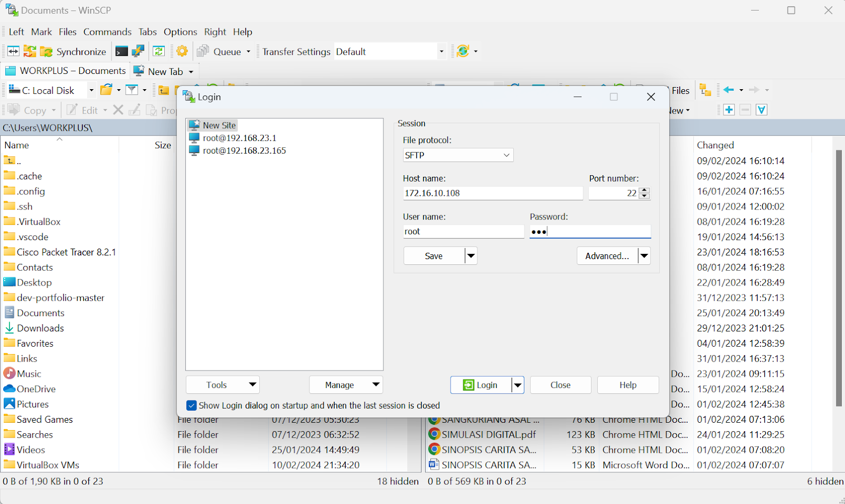
Task: Expand the Queue dropdown arrow
Action: [248, 51]
